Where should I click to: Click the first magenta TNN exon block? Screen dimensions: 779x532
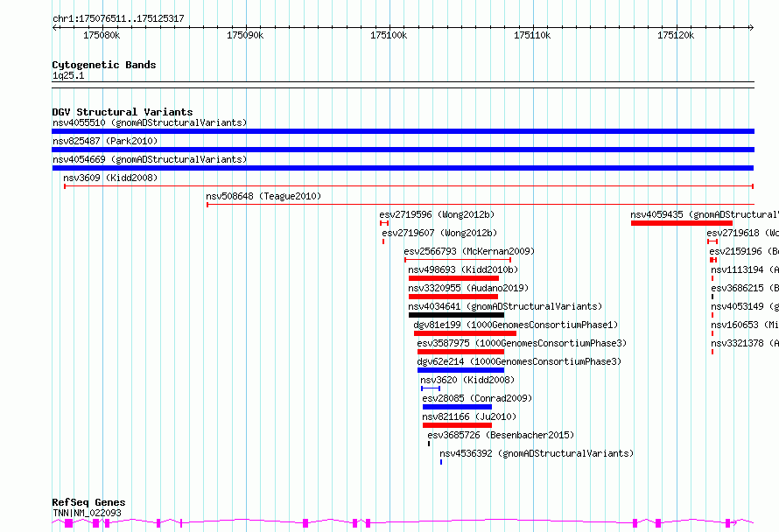click(x=68, y=522)
